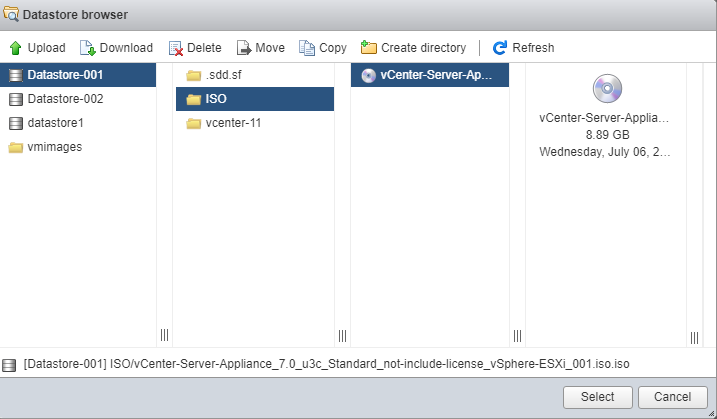Click column resize handle after datastore list
The width and height of the screenshot is (717, 419).
click(165, 335)
